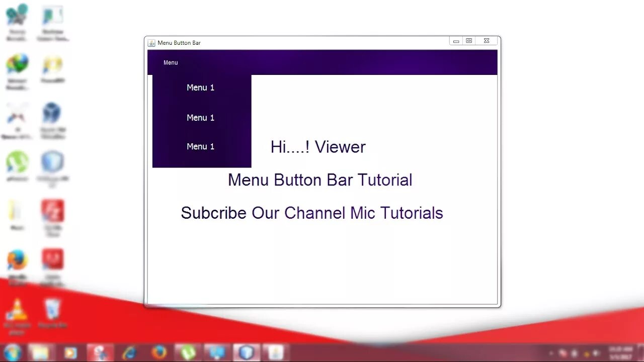Minimize the Menu Button Bar window
Viewport: 644px width, 362px height.
tap(456, 41)
